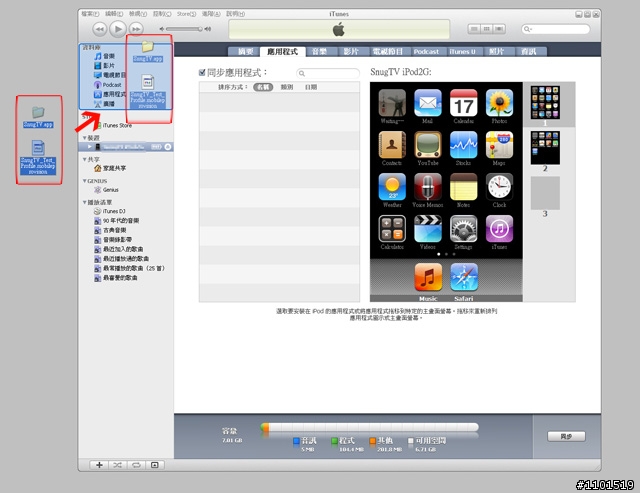Click the apps list search field
The image size is (640, 493).
[328, 73]
